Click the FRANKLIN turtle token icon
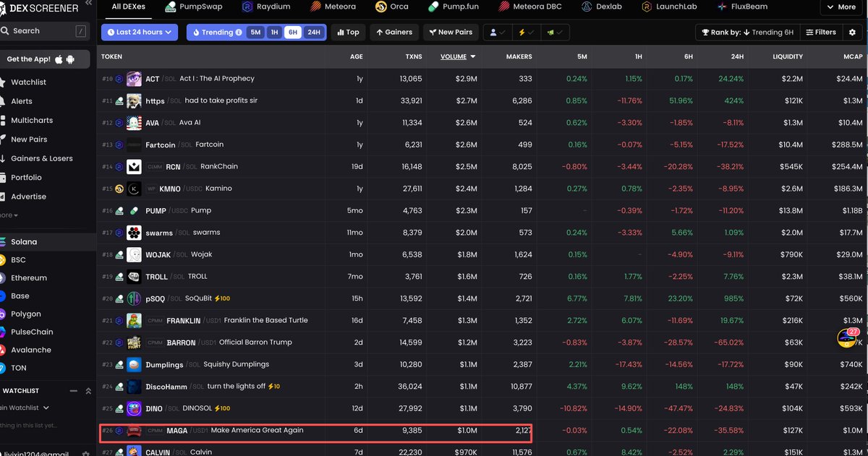The image size is (868, 456). [134, 320]
